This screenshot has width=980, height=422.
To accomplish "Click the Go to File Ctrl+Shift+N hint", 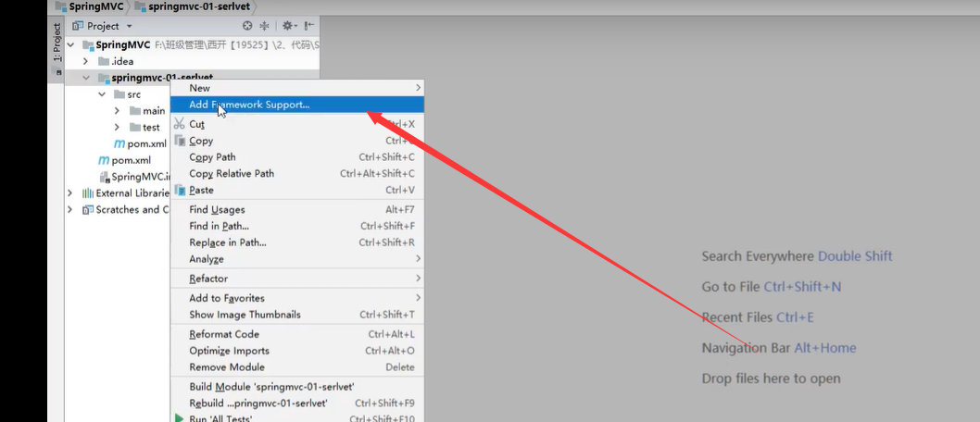I will point(772,287).
